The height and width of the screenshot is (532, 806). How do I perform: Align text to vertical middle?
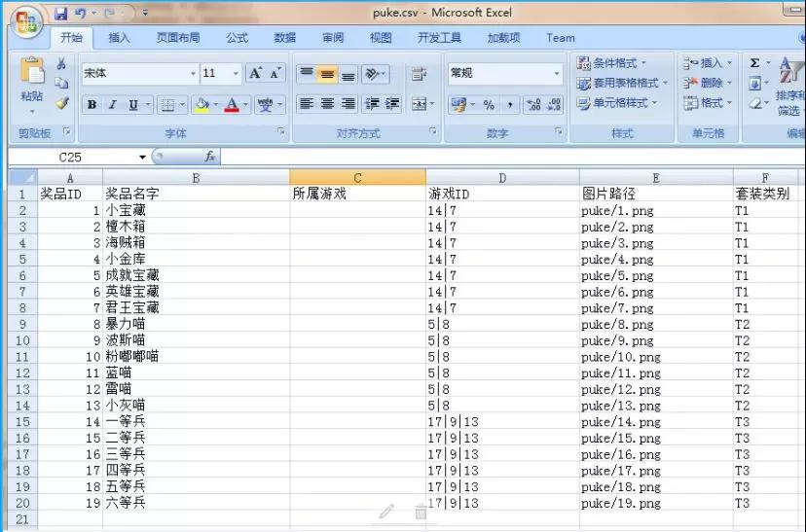(x=327, y=74)
